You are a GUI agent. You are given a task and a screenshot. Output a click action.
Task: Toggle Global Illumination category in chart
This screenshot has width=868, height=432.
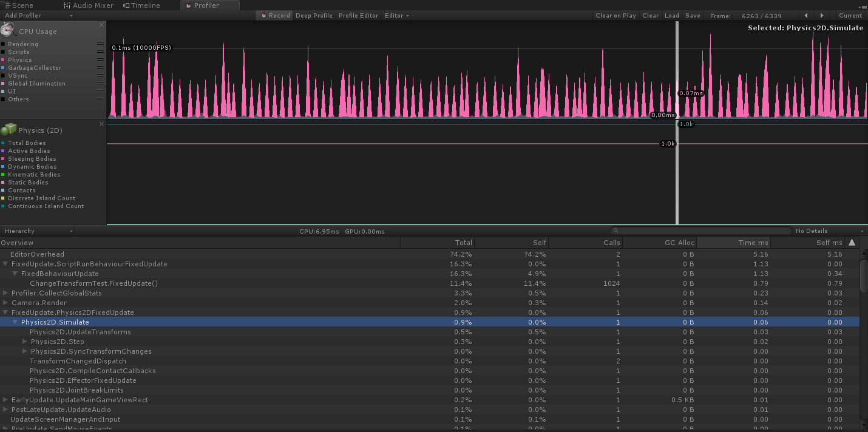[3, 84]
